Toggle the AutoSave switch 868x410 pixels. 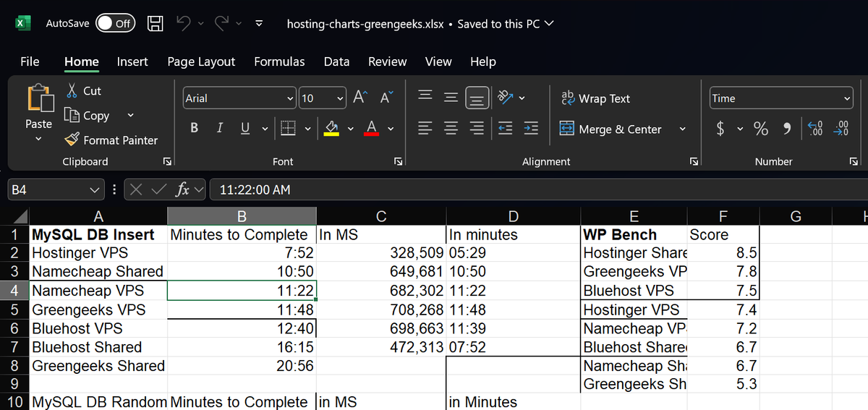coord(115,23)
